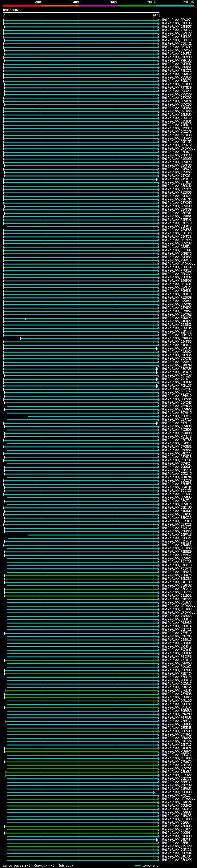Click the alignment bar for UniRef100_Q20FC2
This screenshot has height=868, width=197.
tap(81, 33)
